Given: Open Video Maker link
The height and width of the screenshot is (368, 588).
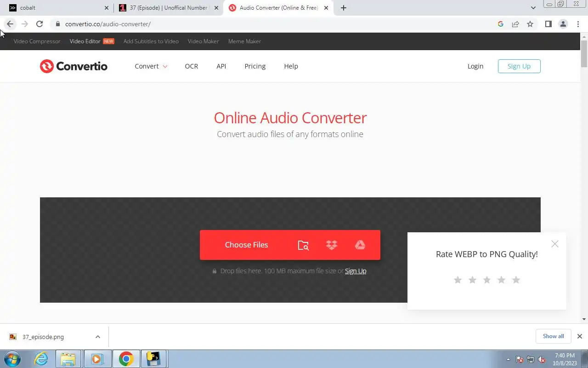Looking at the screenshot, I should (x=203, y=41).
